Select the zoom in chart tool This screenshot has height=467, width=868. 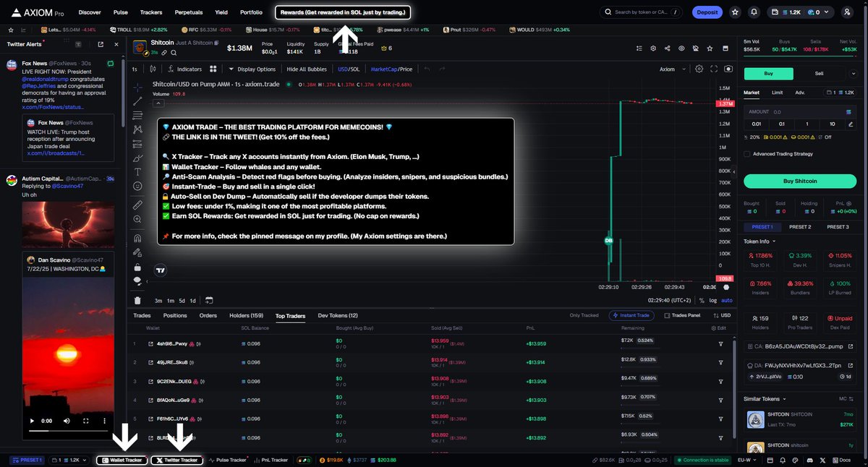(x=137, y=219)
